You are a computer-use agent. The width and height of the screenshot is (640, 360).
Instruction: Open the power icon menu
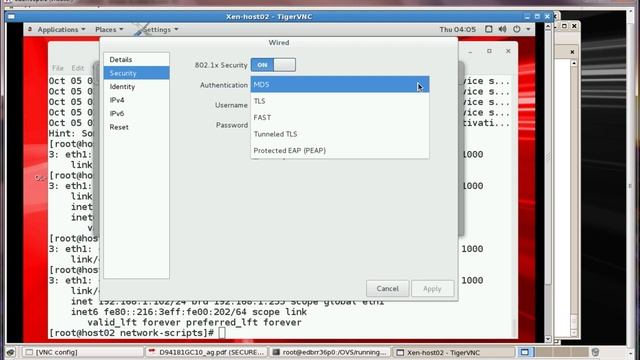tap(517, 29)
